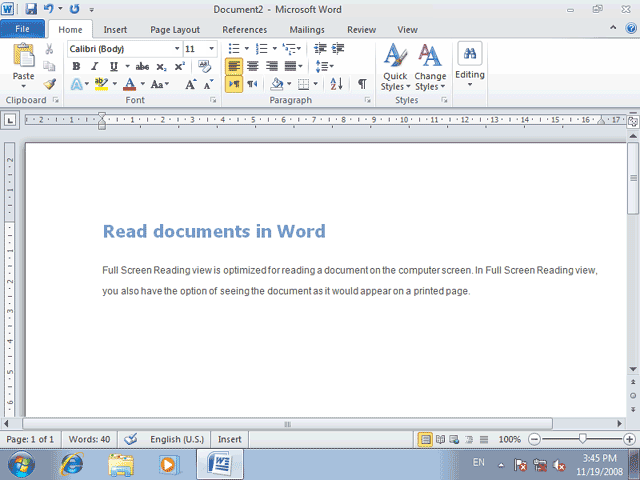Toggle Show/Hide paragraph marks

pyautogui.click(x=362, y=84)
